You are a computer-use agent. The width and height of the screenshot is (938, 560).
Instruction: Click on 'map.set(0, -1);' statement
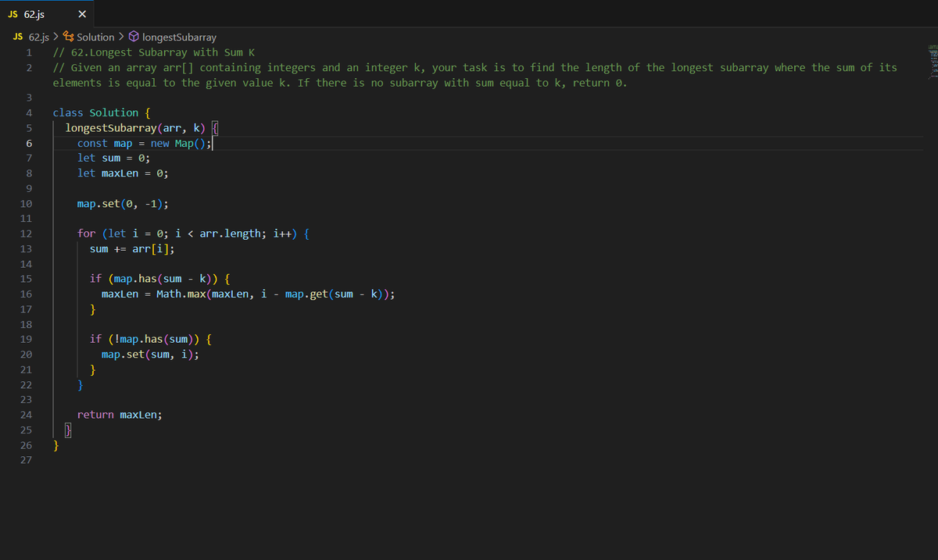pyautogui.click(x=123, y=204)
